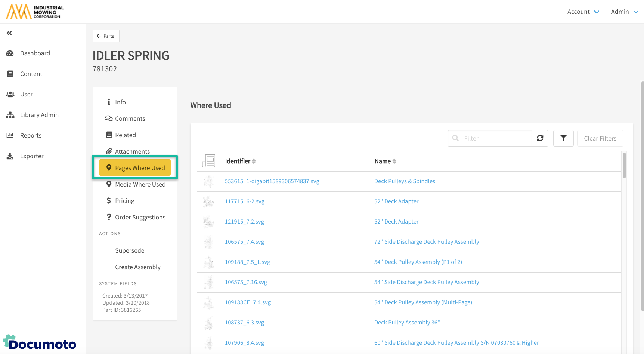Click the Exporter download icon
644x354 pixels.
coord(10,156)
